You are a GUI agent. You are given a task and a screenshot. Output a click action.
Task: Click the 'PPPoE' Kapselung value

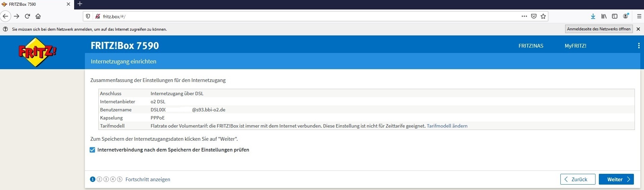point(158,118)
